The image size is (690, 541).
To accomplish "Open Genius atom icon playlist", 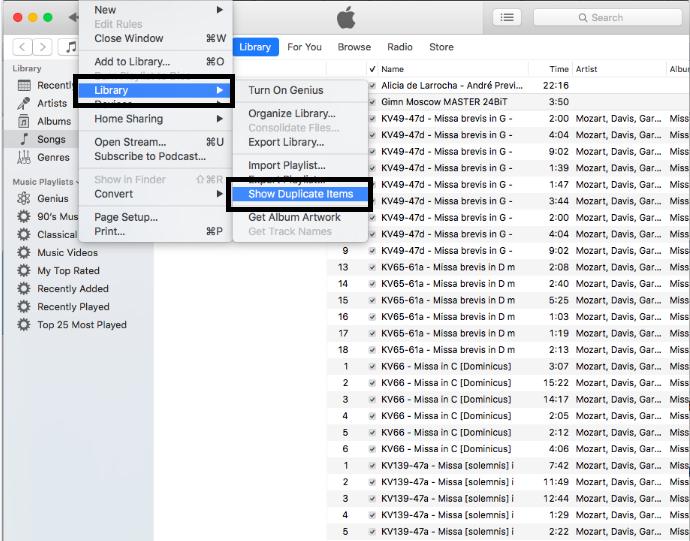I will point(24,199).
